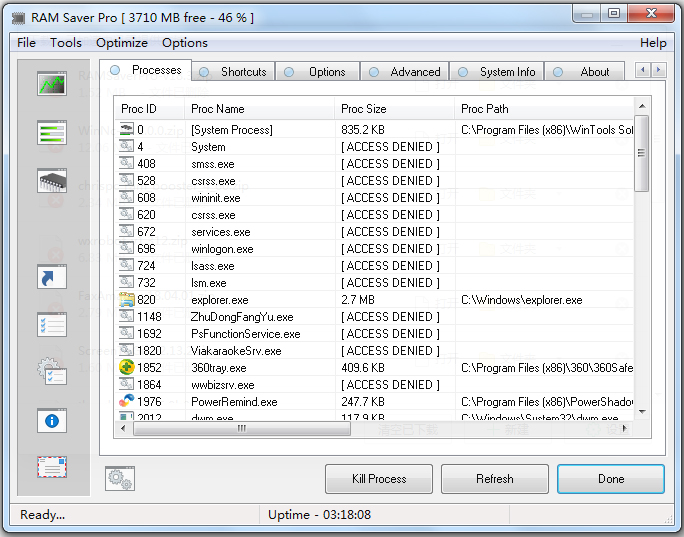Click the icon beside process 1148
Image resolution: width=684 pixels, height=537 pixels.
127,316
